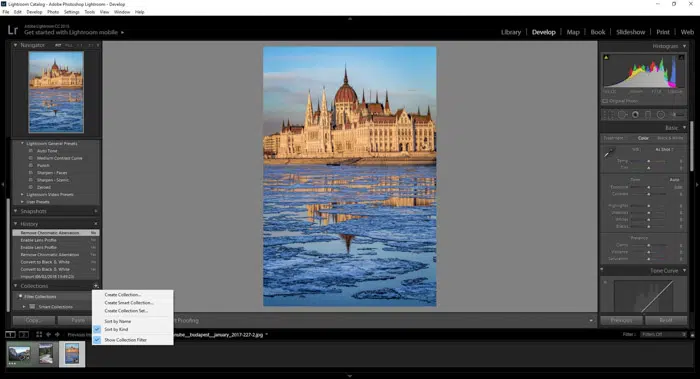Image resolution: width=700 pixels, height=379 pixels.
Task: Set Navigator zoom to FILL
Action: click(x=69, y=45)
